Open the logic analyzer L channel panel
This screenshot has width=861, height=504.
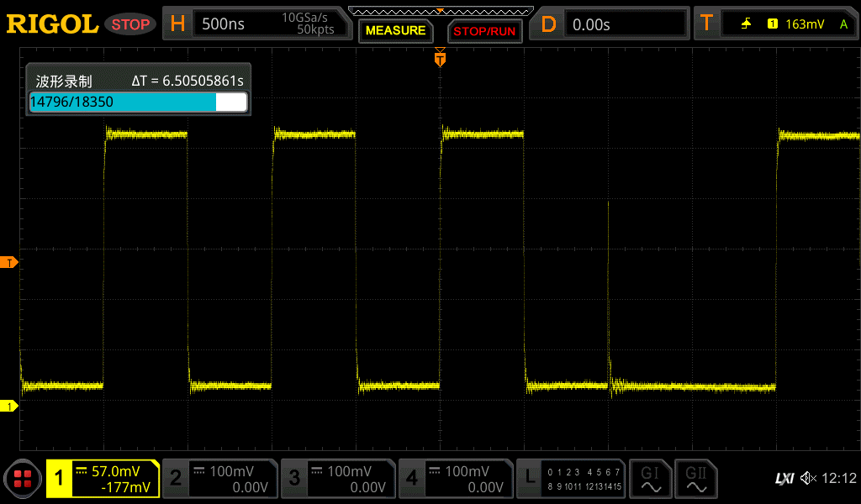click(x=570, y=478)
